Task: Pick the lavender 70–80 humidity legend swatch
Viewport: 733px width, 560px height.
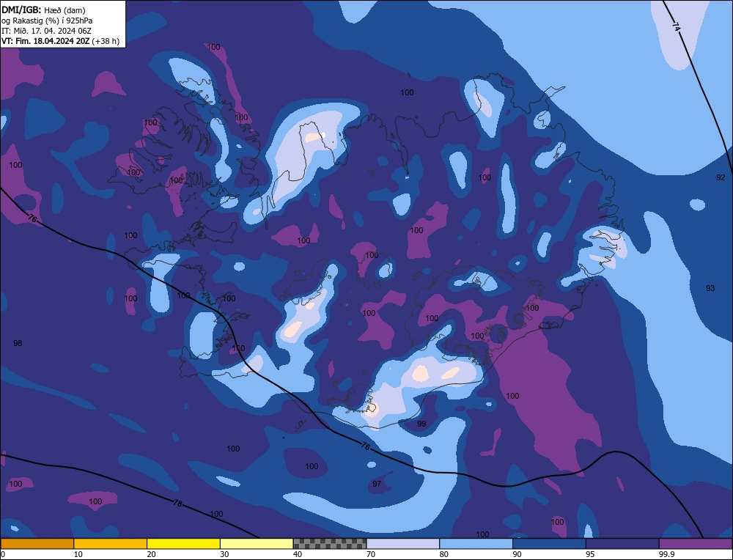Action: 403,544
